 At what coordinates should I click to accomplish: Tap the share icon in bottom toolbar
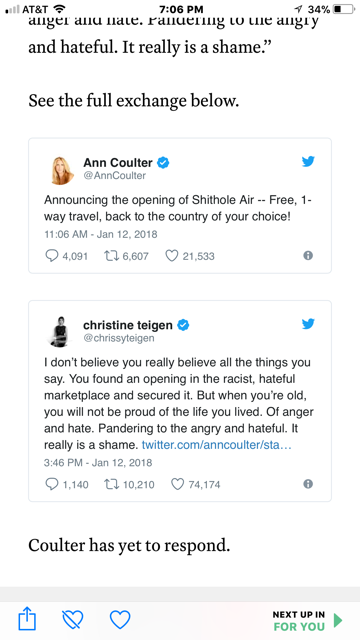[28, 619]
